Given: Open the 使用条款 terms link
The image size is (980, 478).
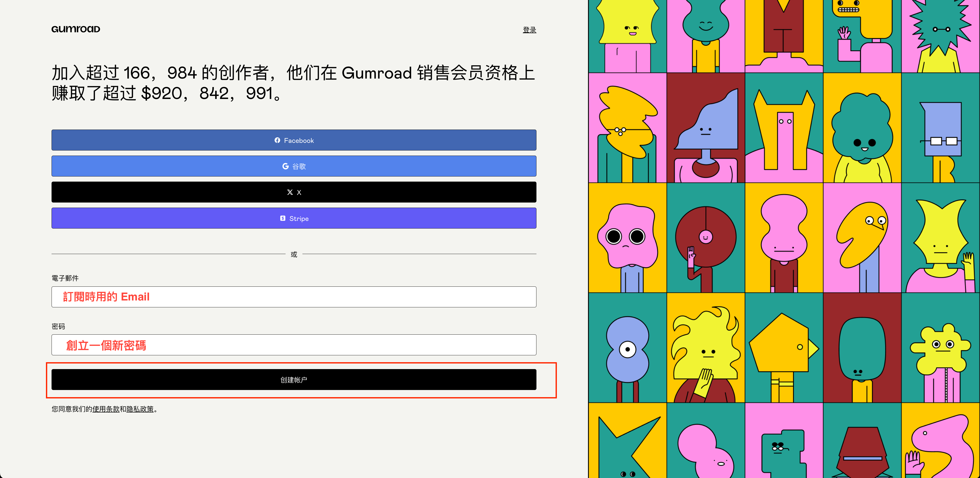Looking at the screenshot, I should coord(106,409).
